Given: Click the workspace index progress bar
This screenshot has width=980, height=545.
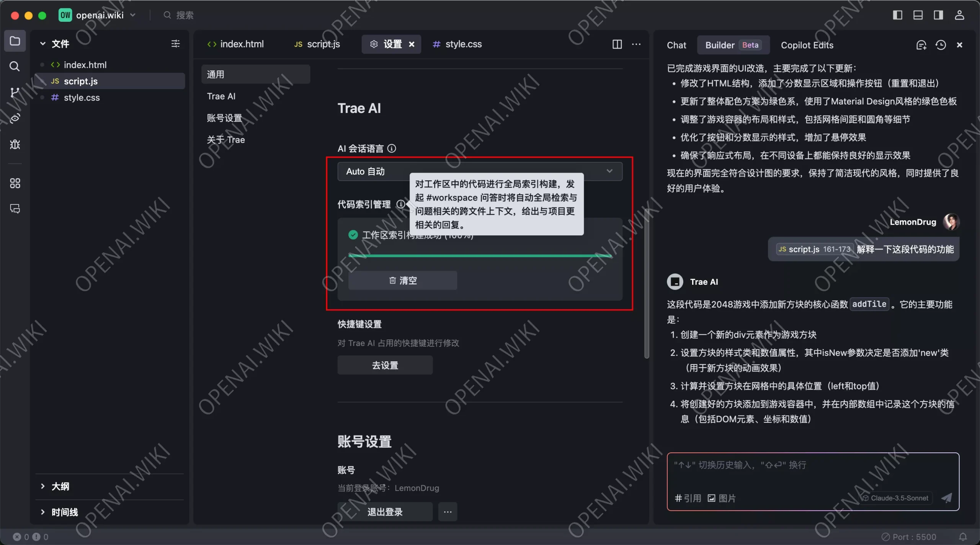Looking at the screenshot, I should point(480,256).
